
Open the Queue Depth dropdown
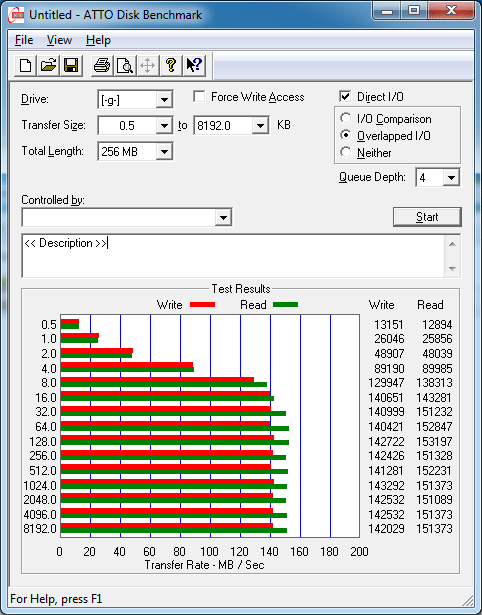click(451, 178)
